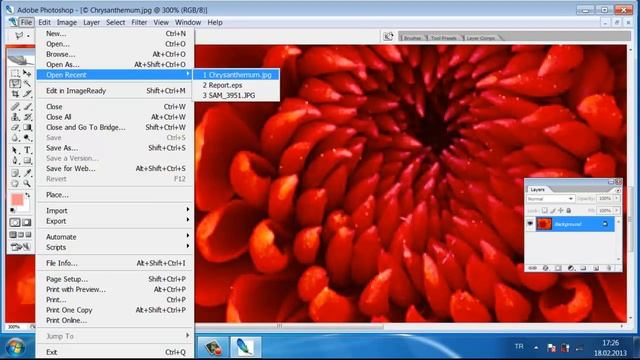Viewport: 640px width, 360px height.
Task: Click add layer style icon
Action: 546,268
